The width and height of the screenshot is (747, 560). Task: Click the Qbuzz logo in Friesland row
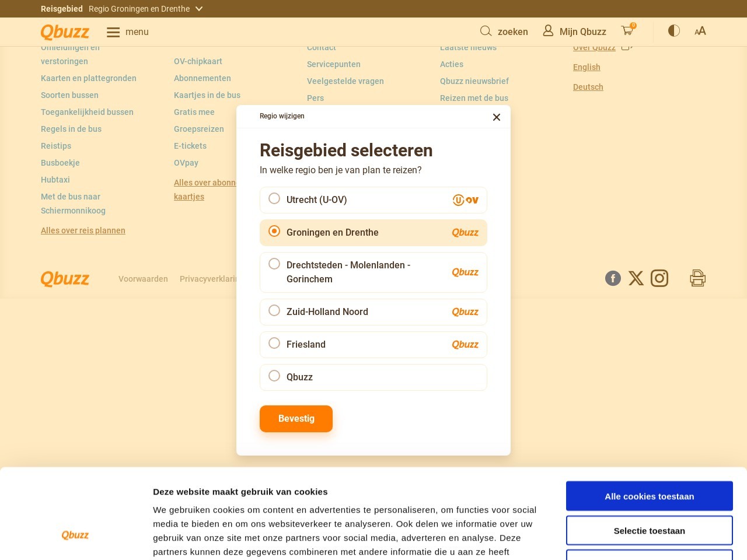pyautogui.click(x=465, y=345)
